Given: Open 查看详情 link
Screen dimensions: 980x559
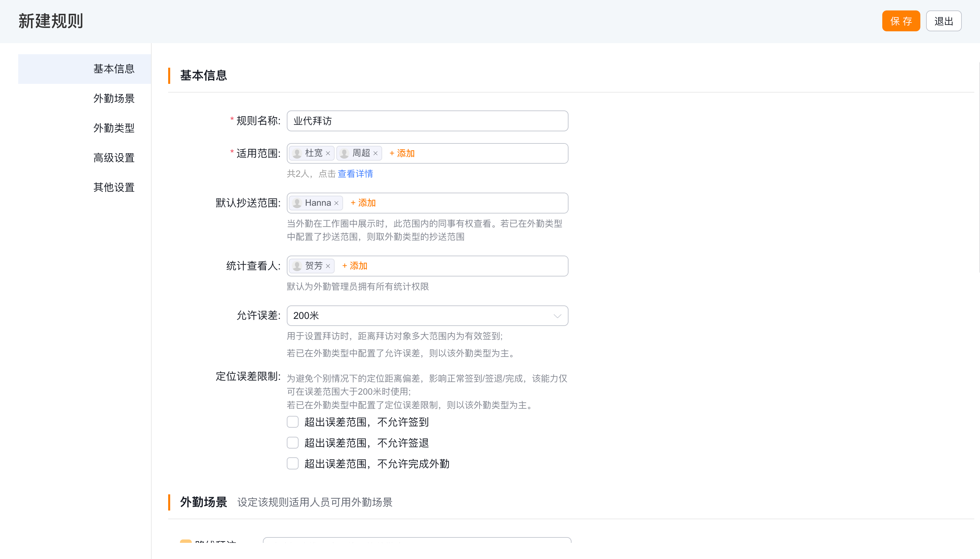Looking at the screenshot, I should click(355, 174).
